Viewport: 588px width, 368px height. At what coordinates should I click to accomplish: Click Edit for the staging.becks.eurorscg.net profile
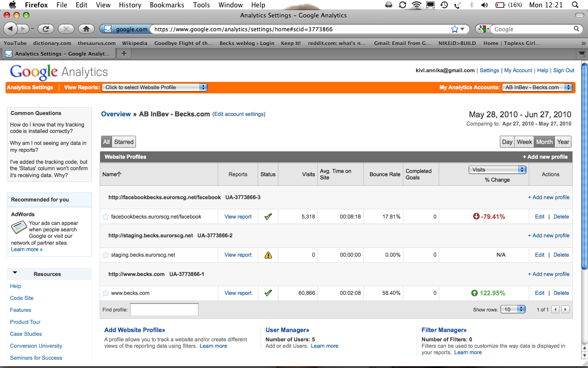pos(540,255)
